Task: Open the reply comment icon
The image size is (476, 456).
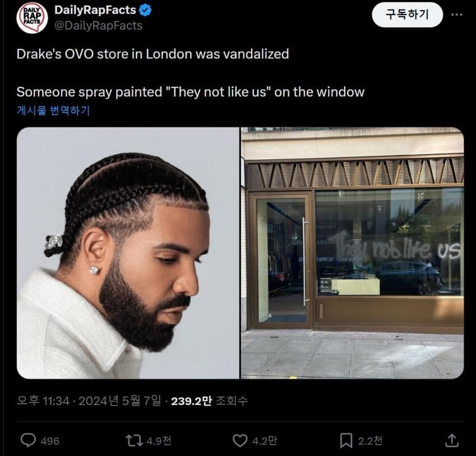Action: (28, 440)
